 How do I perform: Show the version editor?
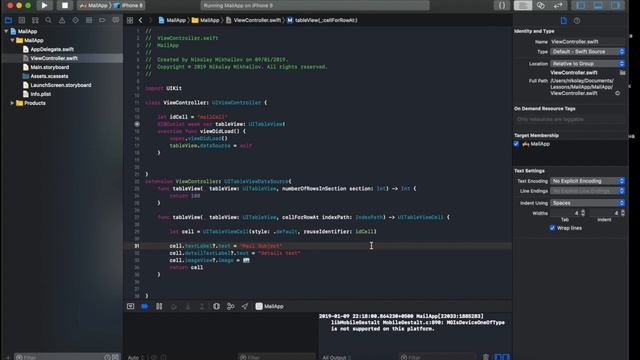[x=558, y=5]
